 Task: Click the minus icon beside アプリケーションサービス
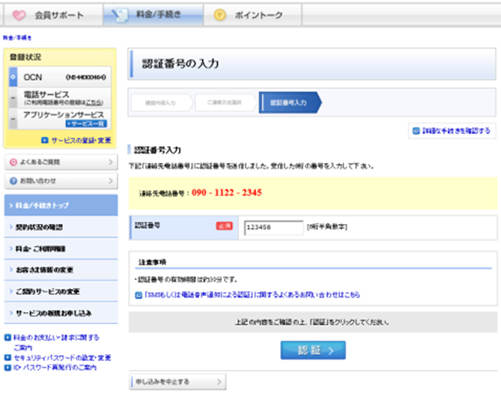[x=13, y=119]
